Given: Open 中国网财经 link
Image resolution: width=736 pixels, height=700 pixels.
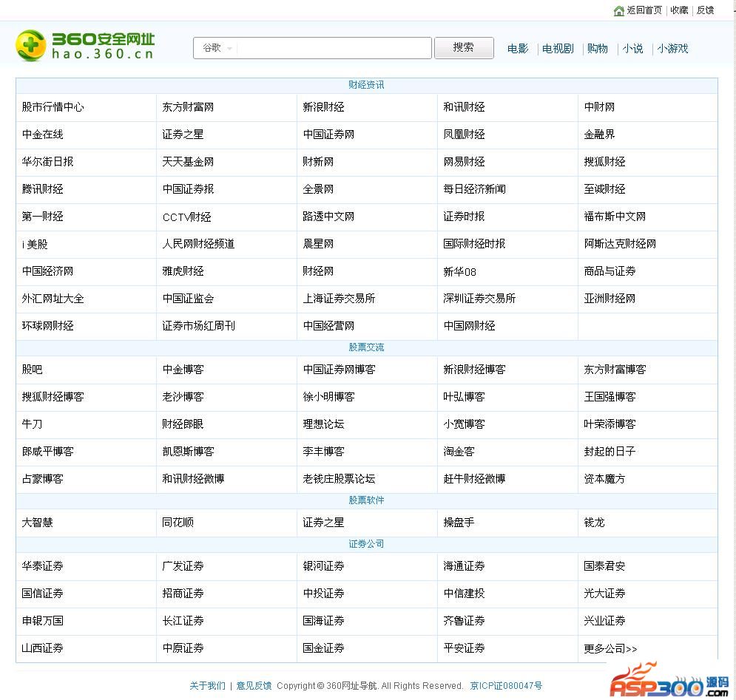Looking at the screenshot, I should point(469,326).
